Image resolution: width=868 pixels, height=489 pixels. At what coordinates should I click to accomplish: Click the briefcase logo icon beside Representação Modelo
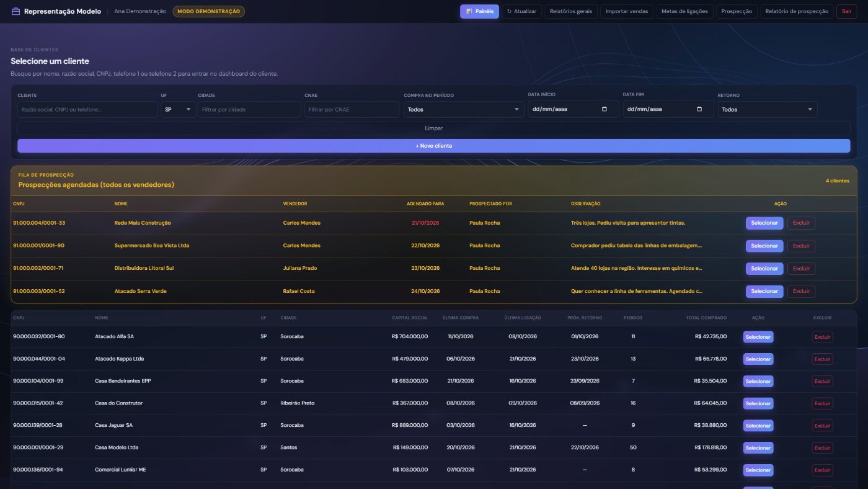[x=15, y=11]
